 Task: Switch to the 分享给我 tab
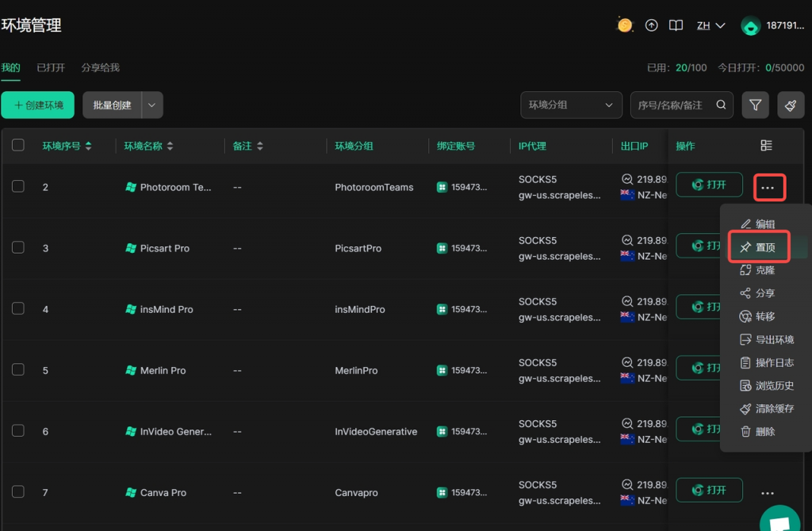(101, 68)
